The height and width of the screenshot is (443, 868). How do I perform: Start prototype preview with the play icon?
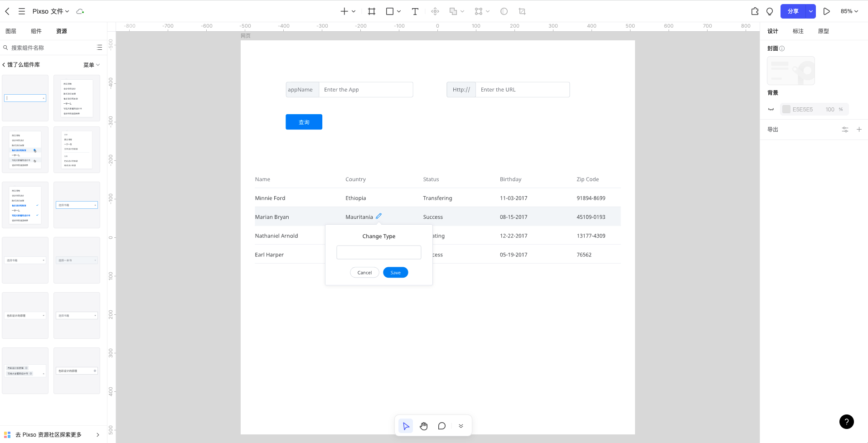[x=826, y=11]
